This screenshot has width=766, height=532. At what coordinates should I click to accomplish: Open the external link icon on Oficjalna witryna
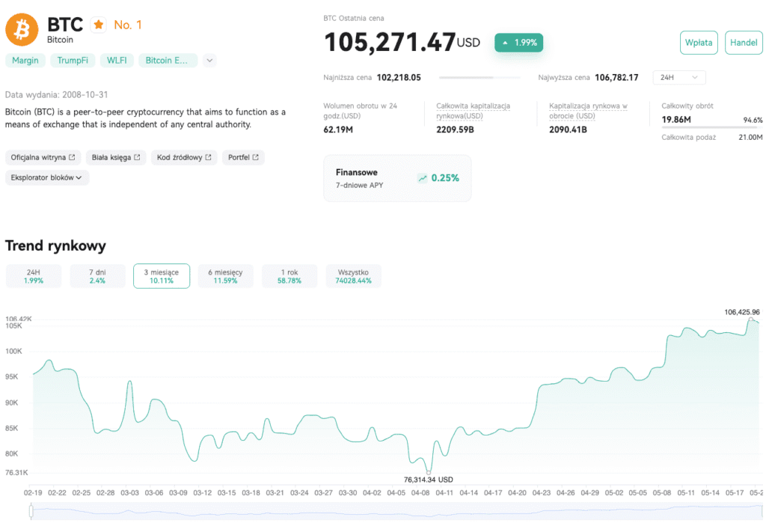click(x=72, y=157)
